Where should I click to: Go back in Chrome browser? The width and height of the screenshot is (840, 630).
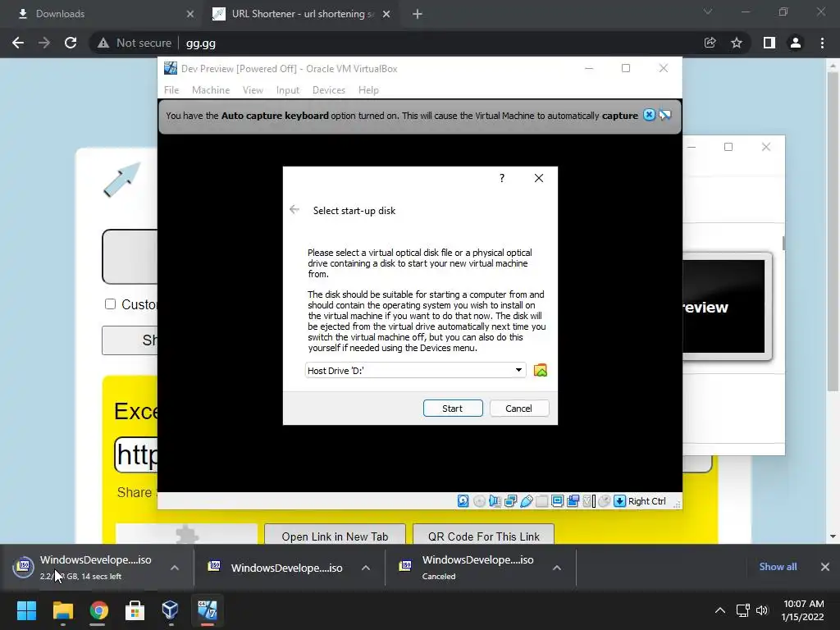click(x=18, y=43)
